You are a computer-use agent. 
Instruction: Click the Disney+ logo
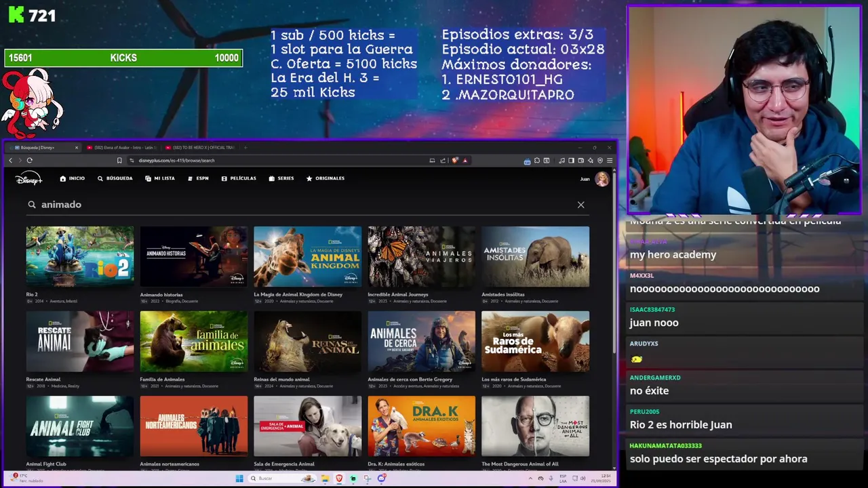coord(28,178)
